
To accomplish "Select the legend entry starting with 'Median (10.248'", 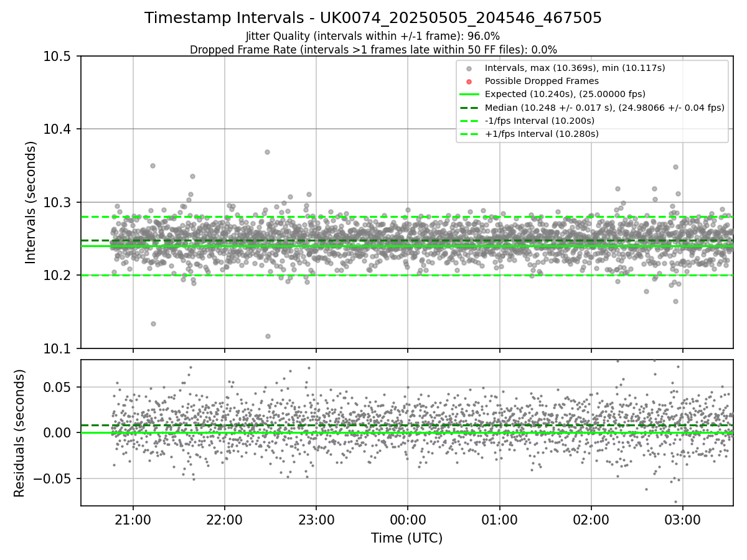I will 604,107.
